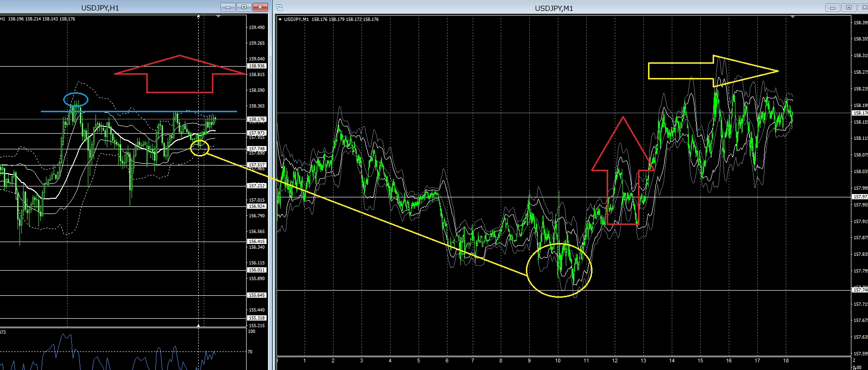
Task: Click the 12 label on the M1 time axis
Action: pyautogui.click(x=615, y=361)
